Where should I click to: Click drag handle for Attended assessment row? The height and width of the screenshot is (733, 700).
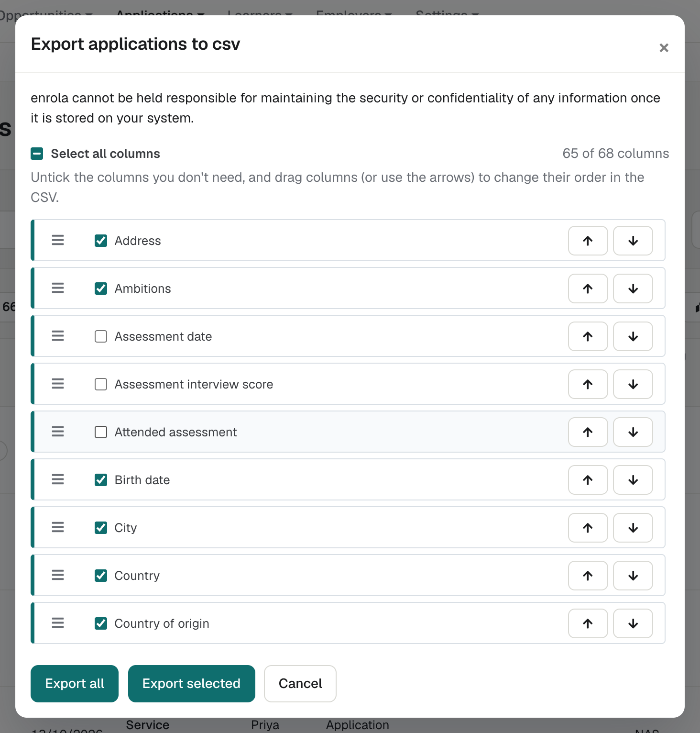[x=58, y=432]
